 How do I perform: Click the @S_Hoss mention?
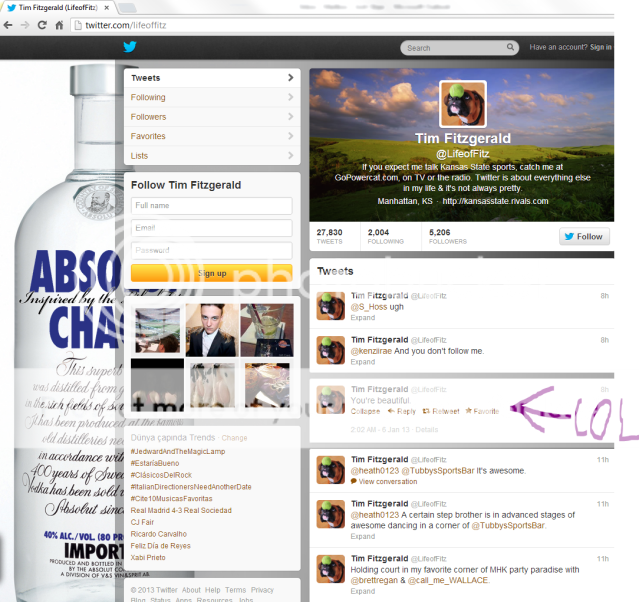[x=369, y=307]
